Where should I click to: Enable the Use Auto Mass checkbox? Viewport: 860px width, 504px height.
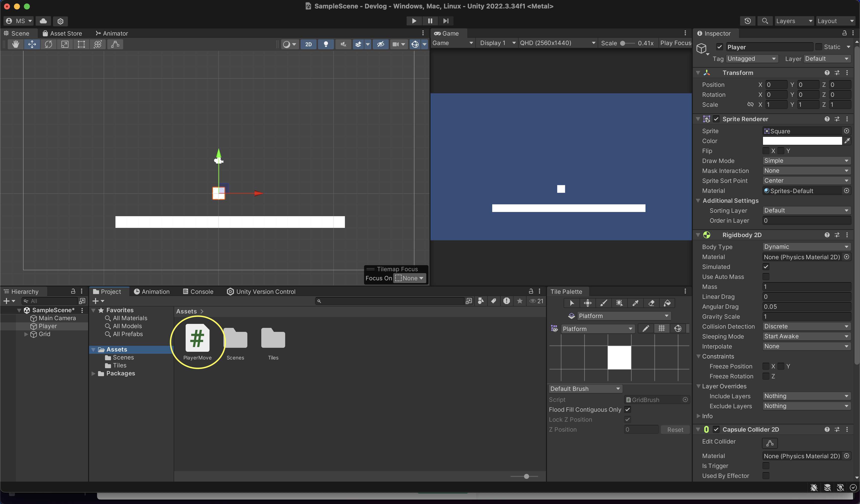click(766, 277)
